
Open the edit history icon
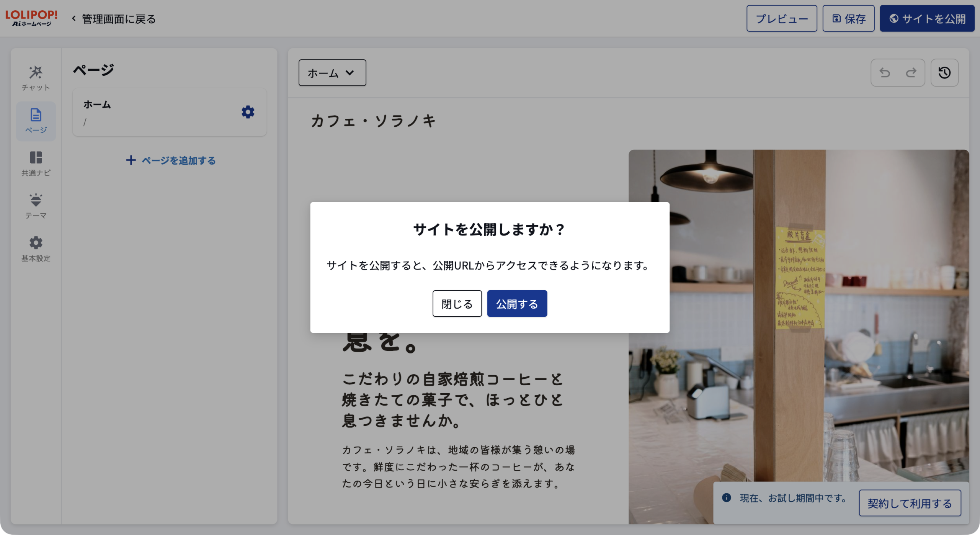coord(944,73)
